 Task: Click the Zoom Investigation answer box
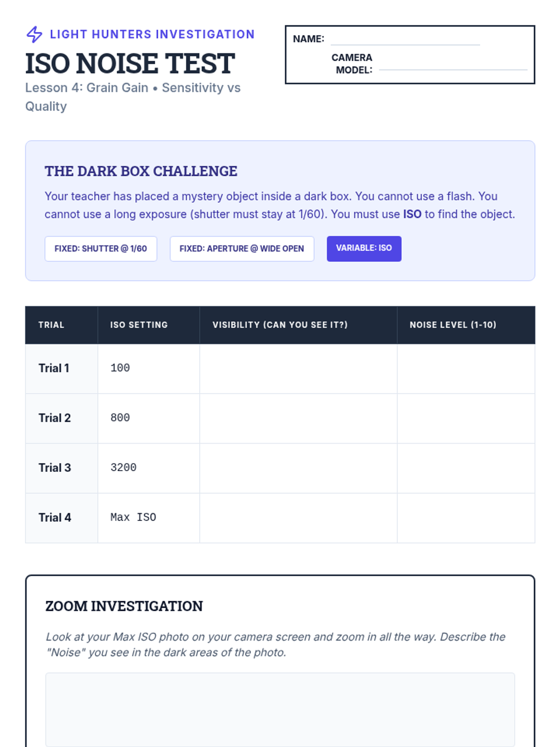(x=280, y=710)
